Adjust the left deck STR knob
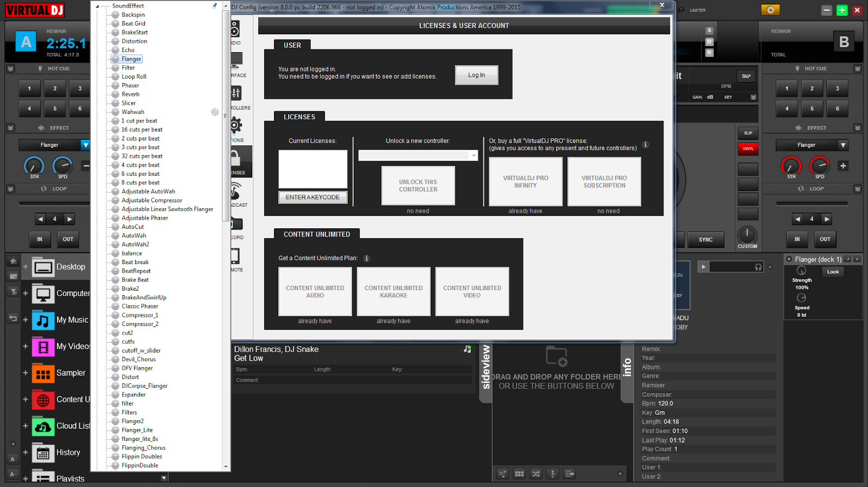 coord(34,166)
